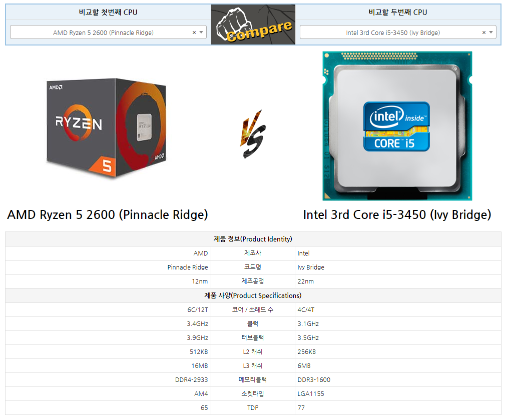Click the 제조사 row label
506x420 pixels.
[253, 253]
